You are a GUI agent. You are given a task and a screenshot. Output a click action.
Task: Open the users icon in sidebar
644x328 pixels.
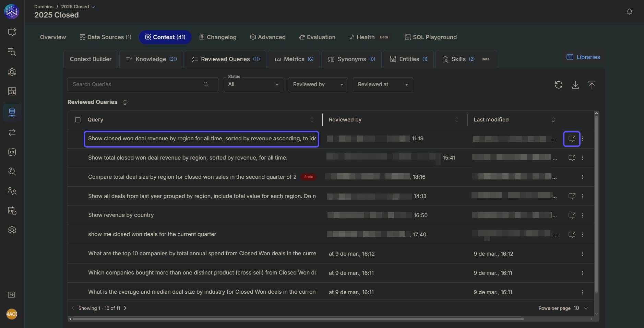(12, 191)
